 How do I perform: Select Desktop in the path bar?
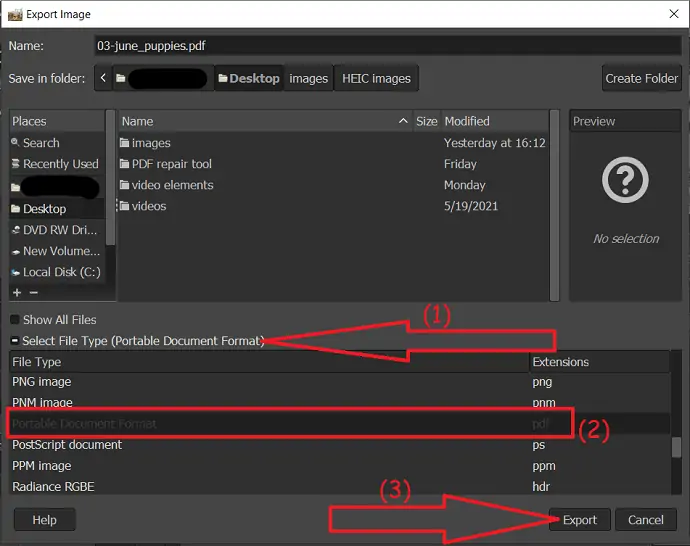(x=249, y=78)
